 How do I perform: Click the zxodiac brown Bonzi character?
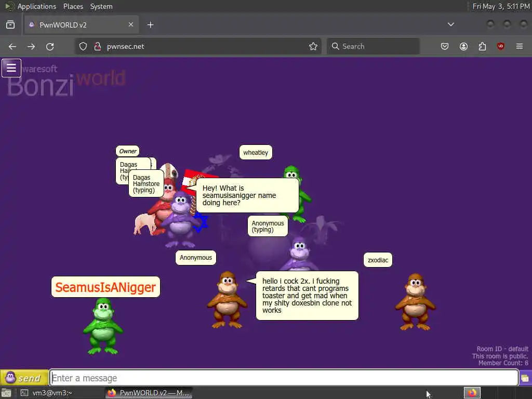pos(415,302)
